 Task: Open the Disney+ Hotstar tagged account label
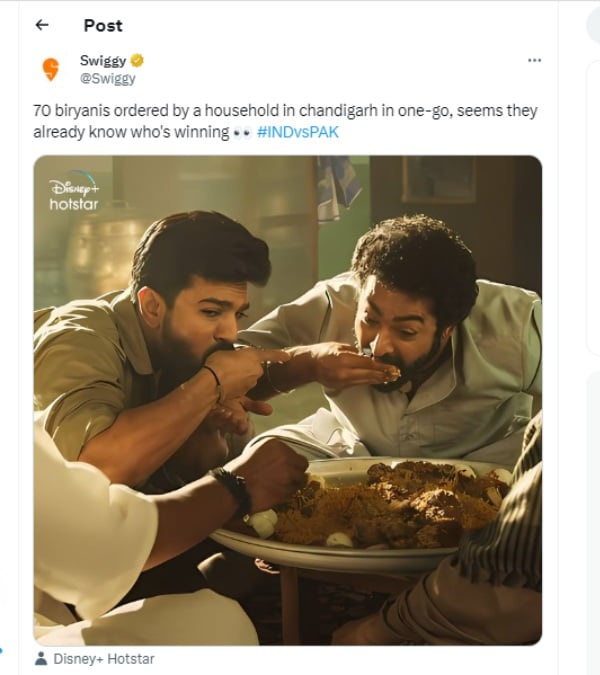point(103,659)
